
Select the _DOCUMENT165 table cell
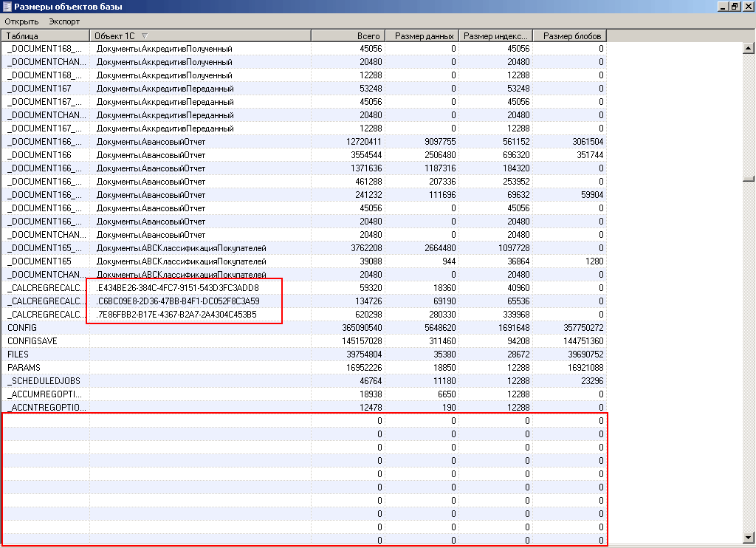[x=45, y=261]
